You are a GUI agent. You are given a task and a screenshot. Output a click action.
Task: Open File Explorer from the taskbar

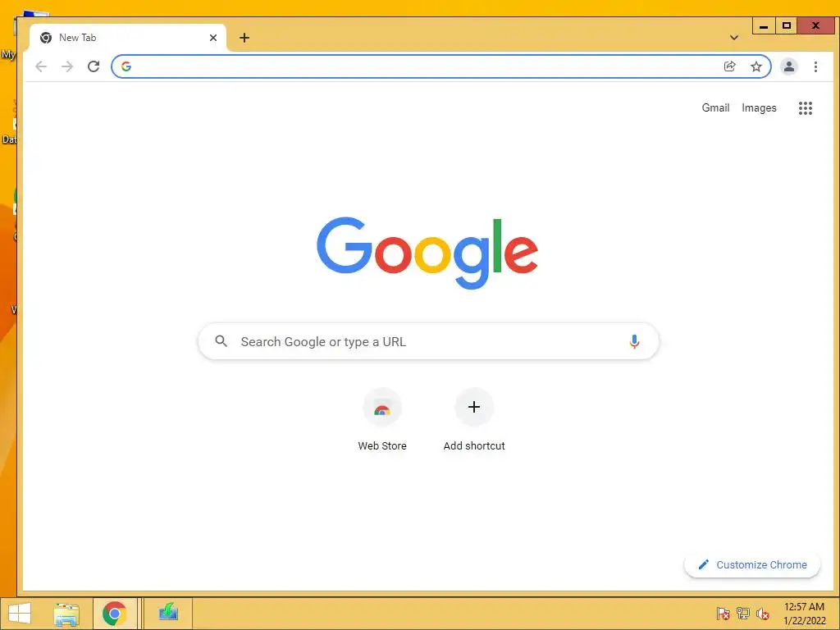[x=66, y=614]
